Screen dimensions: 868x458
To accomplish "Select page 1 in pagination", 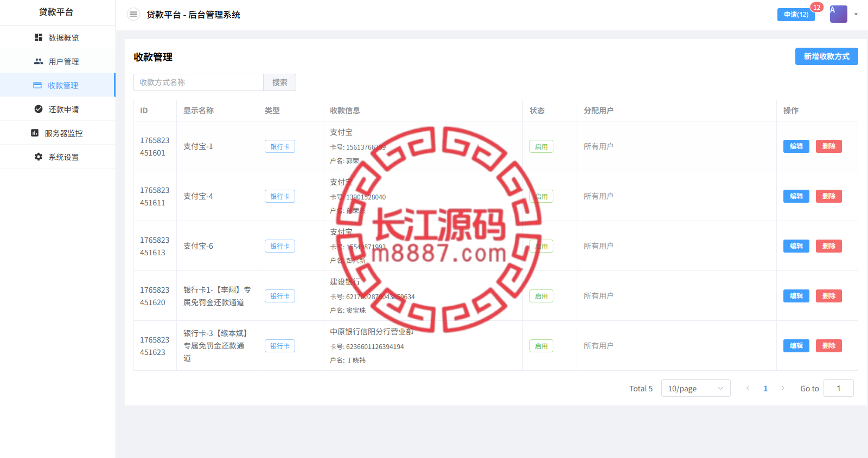I will point(765,388).
